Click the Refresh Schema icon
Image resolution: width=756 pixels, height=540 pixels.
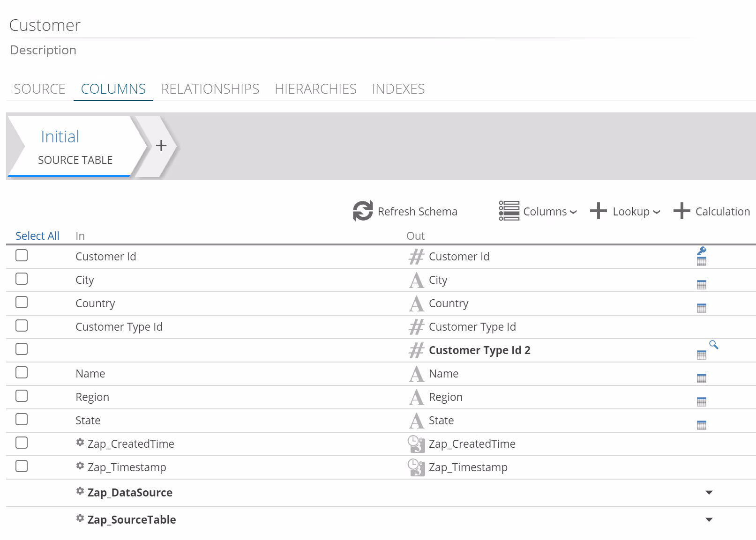coord(363,211)
